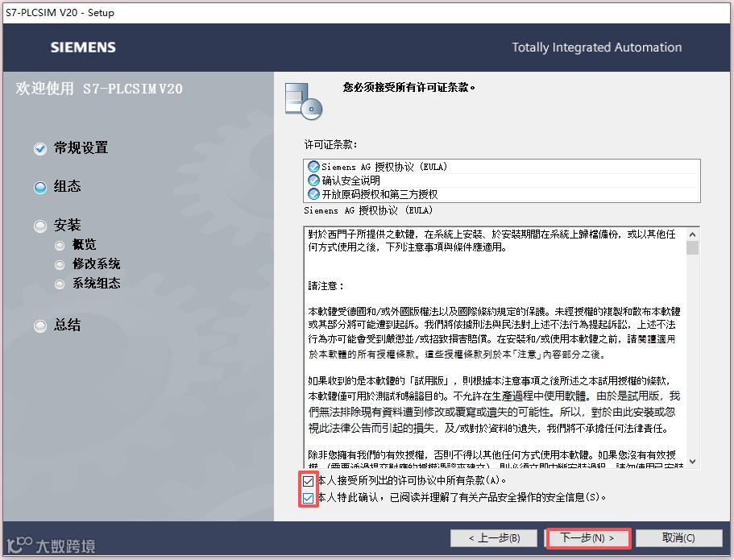This screenshot has height=560, width=734.
Task: Click the 请注意 paragraph heading in license
Action: pyautogui.click(x=326, y=285)
